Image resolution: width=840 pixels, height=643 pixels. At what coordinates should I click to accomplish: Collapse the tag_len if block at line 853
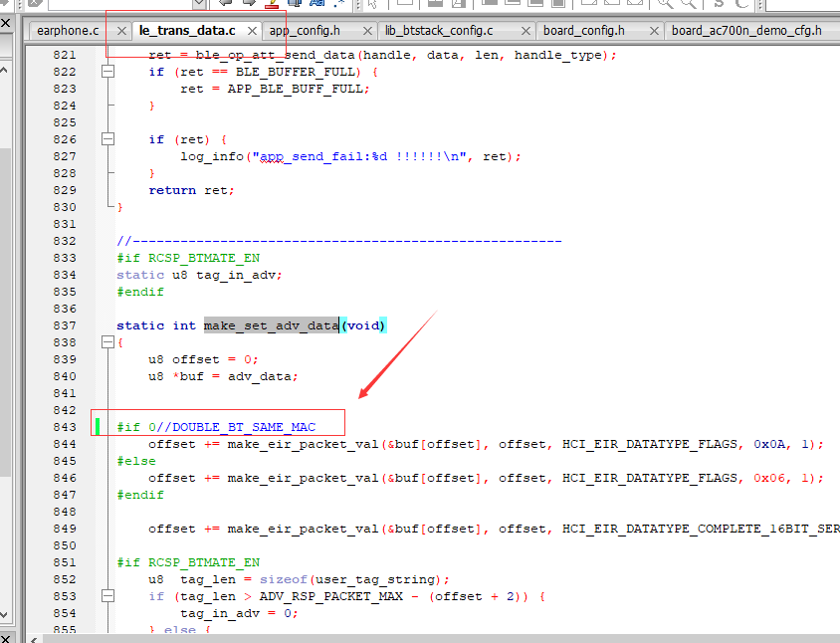point(107,596)
